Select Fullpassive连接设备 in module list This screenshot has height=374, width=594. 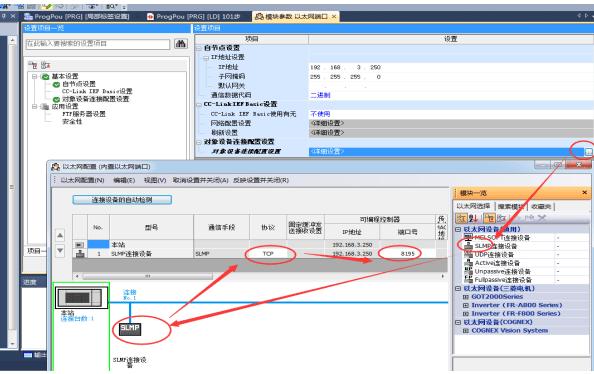tap(503, 280)
